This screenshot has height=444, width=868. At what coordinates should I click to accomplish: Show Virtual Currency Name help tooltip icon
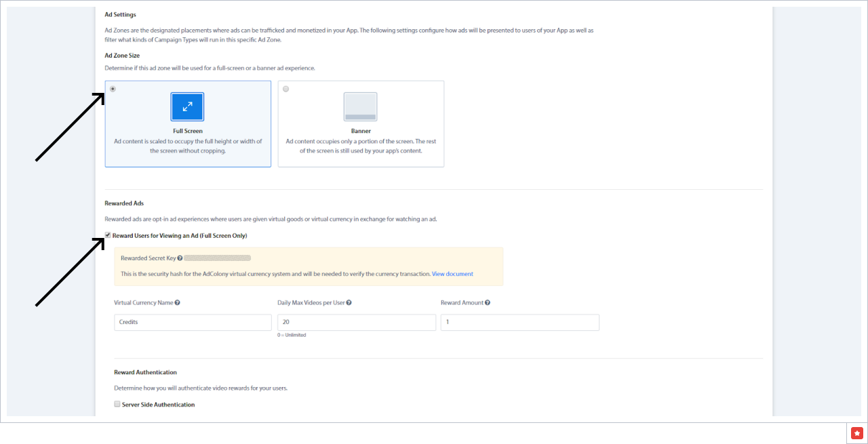click(177, 303)
